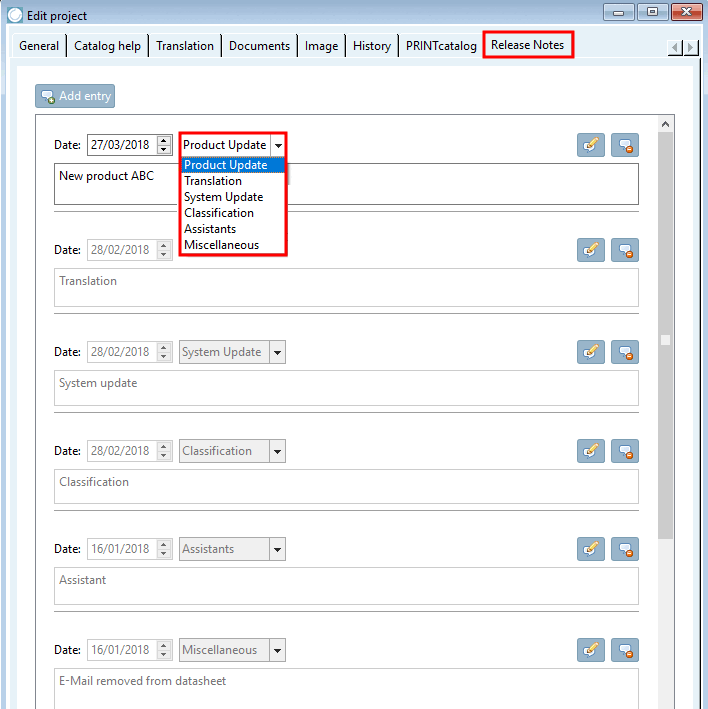The width and height of the screenshot is (708, 709).
Task: Choose Assistants from the dropdown list
Action: tap(233, 229)
